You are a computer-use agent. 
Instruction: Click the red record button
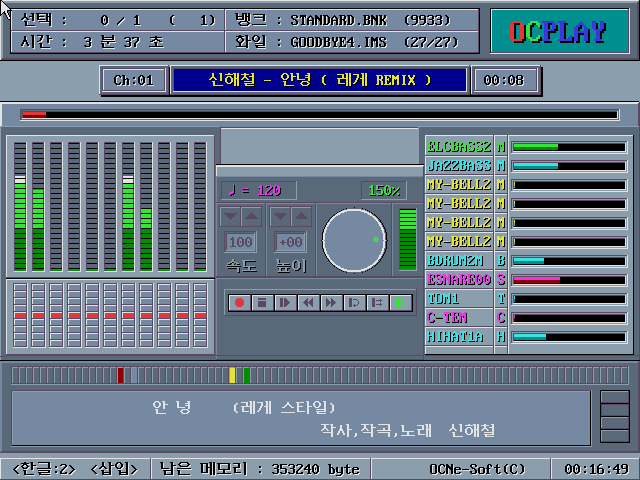240,302
